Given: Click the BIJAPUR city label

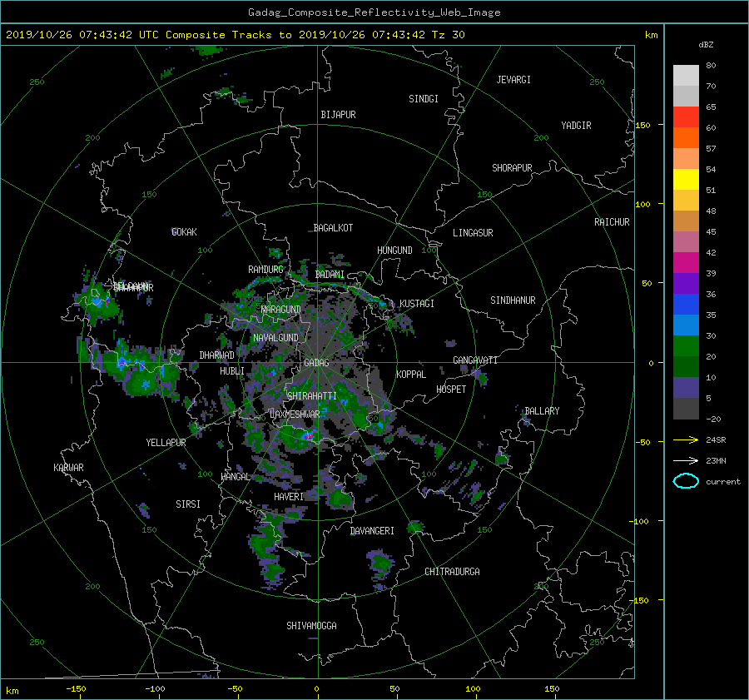Looking at the screenshot, I should pyautogui.click(x=338, y=115).
